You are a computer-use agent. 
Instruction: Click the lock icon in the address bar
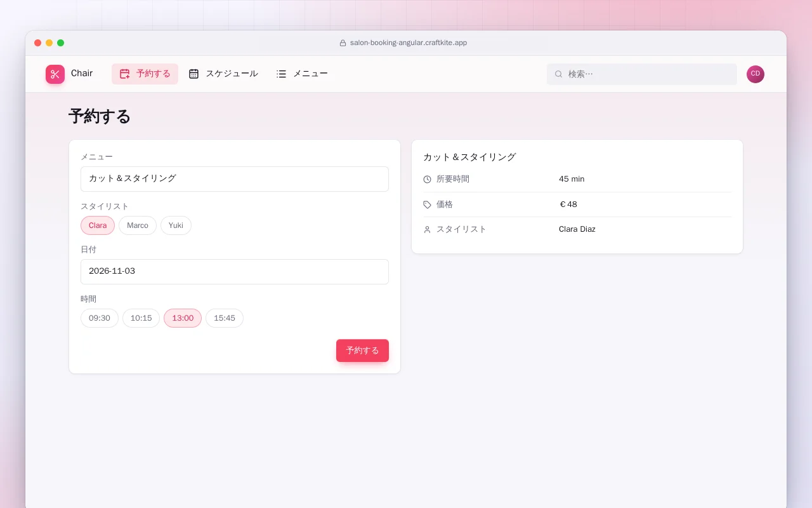coord(343,43)
